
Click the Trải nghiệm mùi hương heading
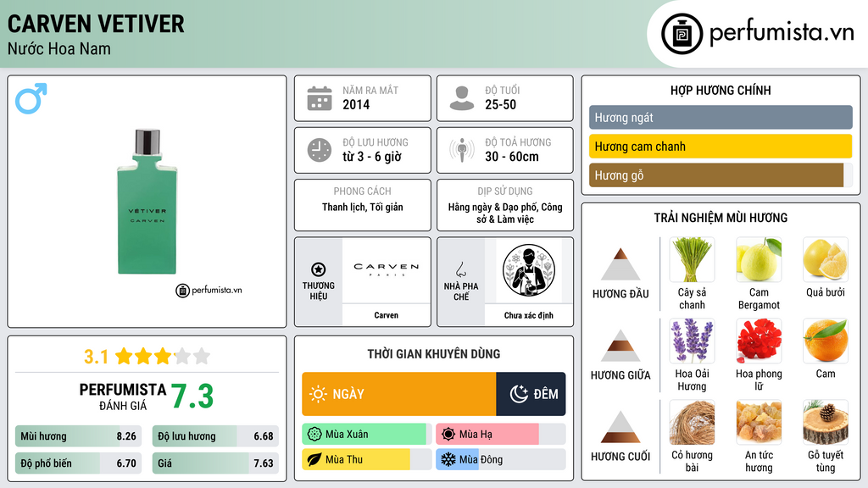pyautogui.click(x=721, y=218)
